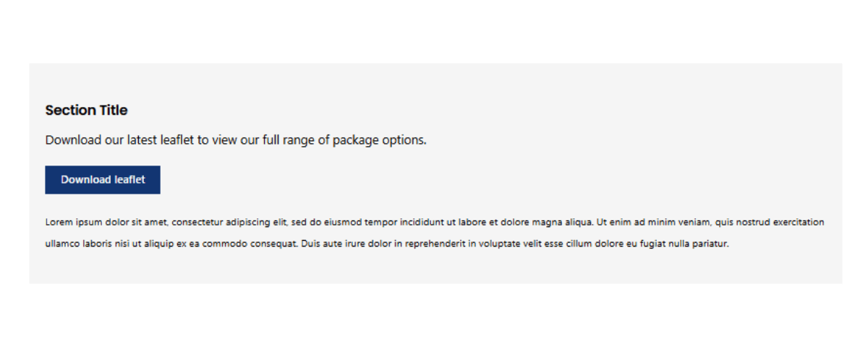Click the word 'leaflet' on the blue button
868x347 pixels.
coord(129,180)
